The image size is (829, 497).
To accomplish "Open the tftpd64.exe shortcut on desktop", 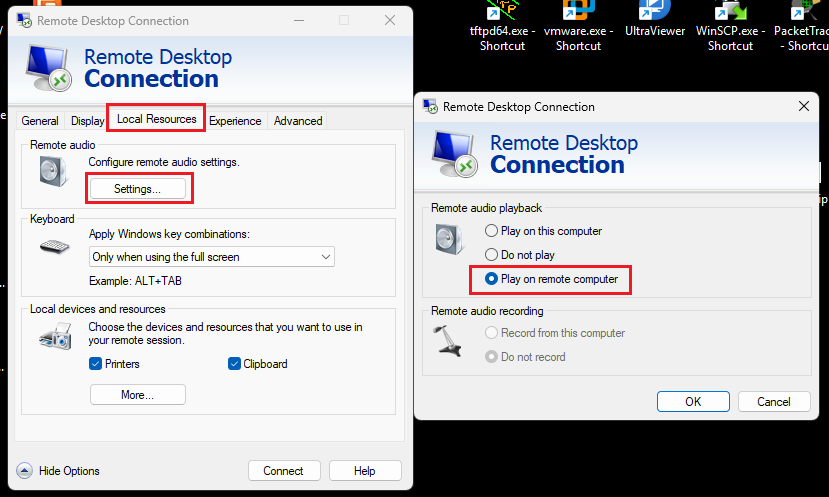I will 502,26.
